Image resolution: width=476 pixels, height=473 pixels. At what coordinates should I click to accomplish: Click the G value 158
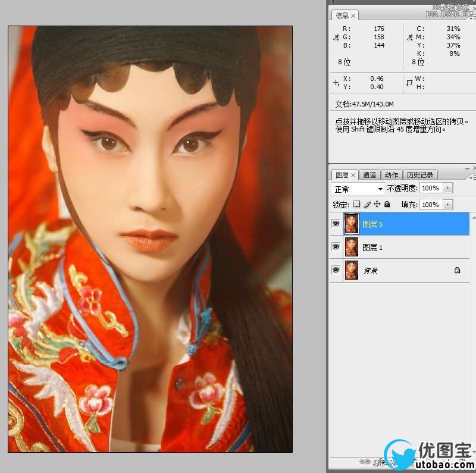(379, 37)
